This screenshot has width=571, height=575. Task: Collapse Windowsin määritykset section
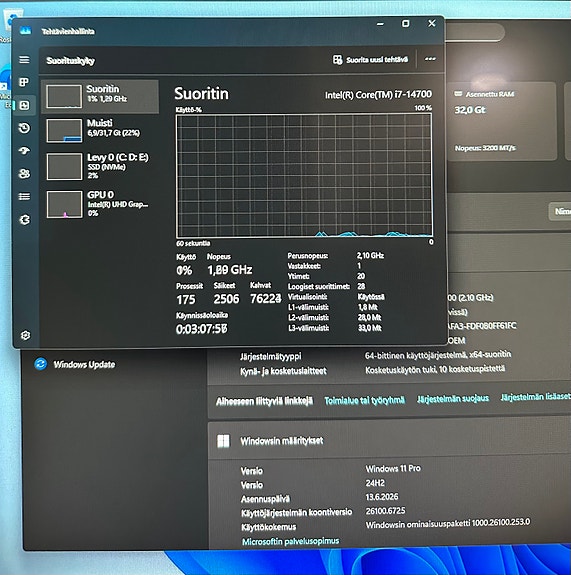coord(389,440)
